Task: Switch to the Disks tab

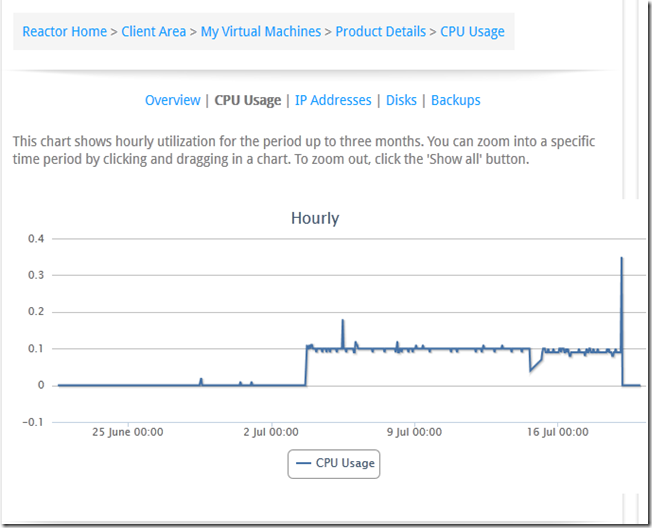Action: 401,100
